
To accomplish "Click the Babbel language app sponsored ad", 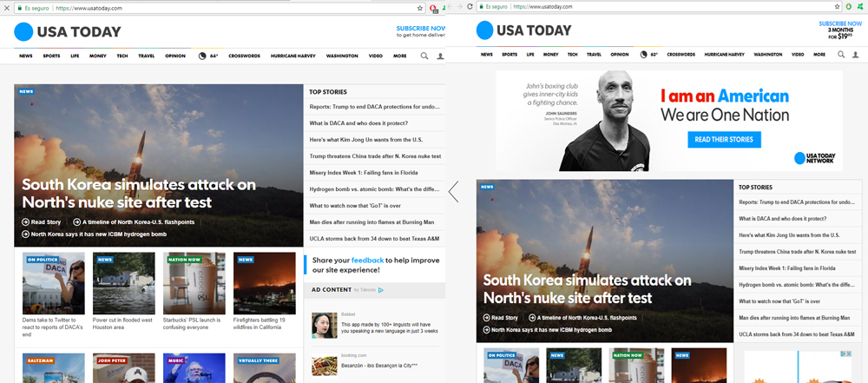I will [373, 324].
